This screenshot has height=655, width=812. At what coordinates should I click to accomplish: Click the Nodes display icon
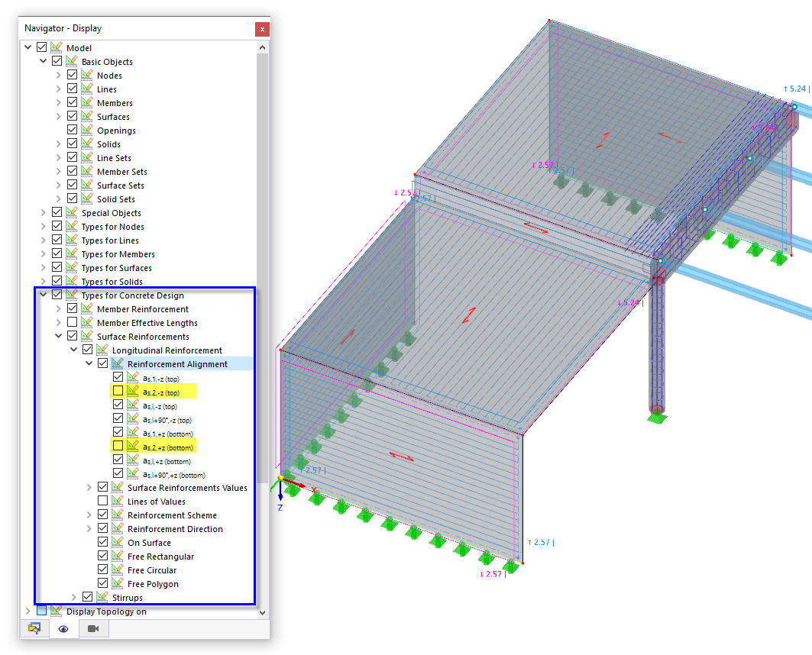coord(87,75)
